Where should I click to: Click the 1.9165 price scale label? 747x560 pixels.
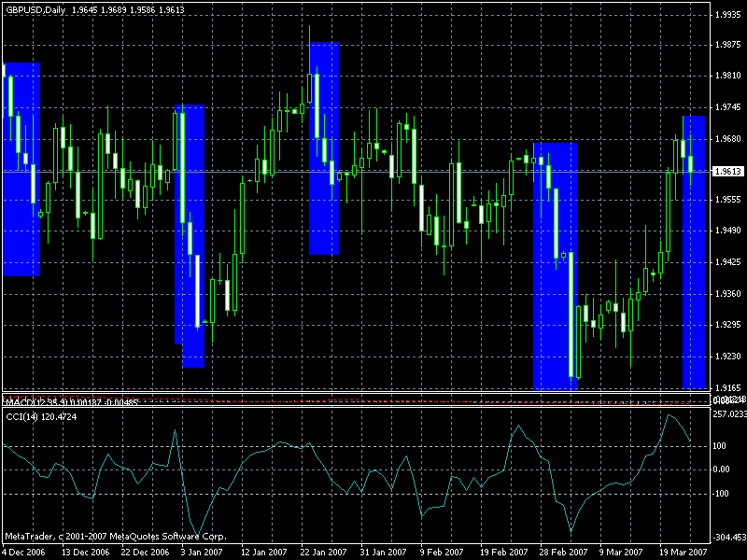[728, 388]
